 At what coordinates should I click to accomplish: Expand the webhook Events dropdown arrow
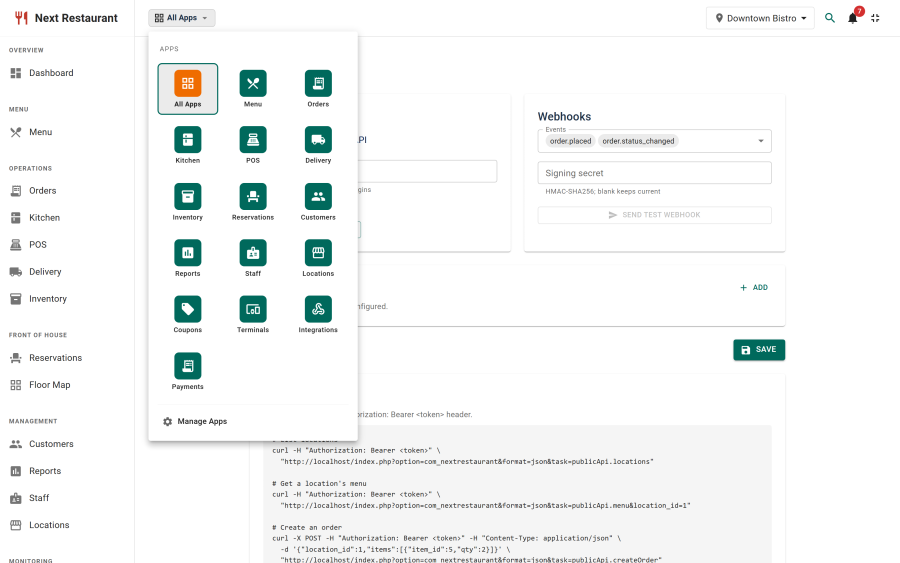[x=761, y=141]
